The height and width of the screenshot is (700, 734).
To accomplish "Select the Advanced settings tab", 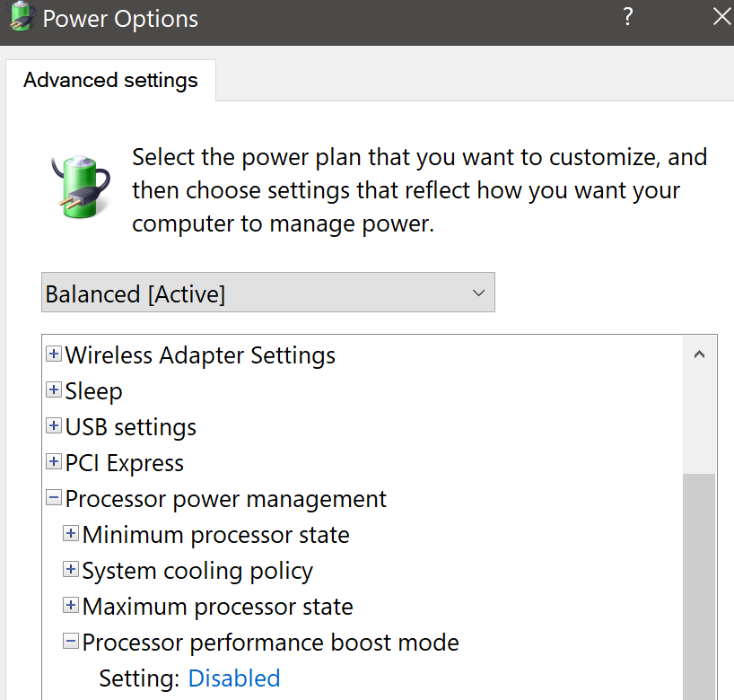I will coord(110,80).
